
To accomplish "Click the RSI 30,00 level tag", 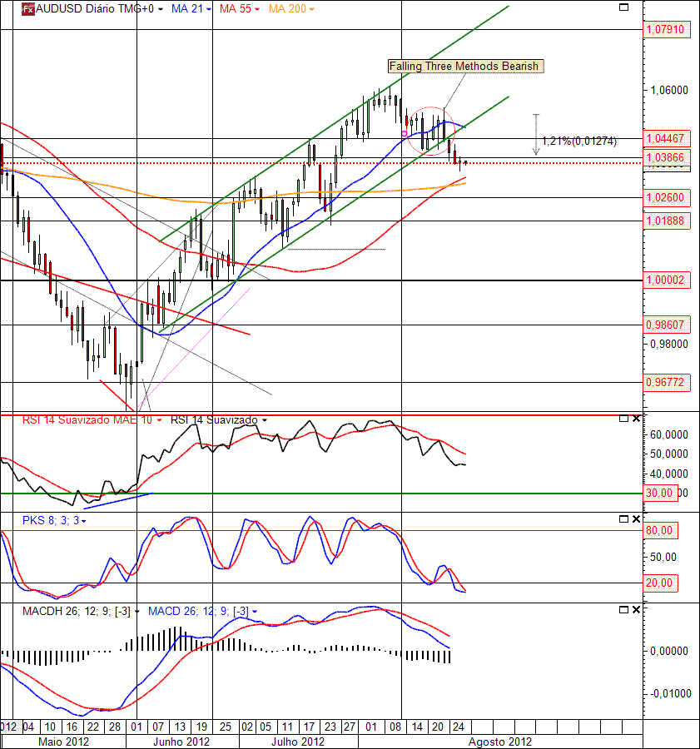I will tap(660, 493).
